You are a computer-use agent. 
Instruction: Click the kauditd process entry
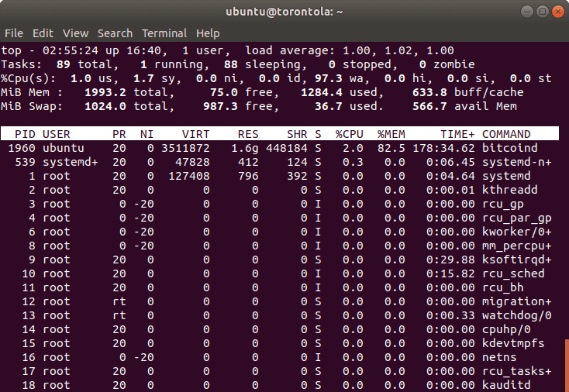[x=506, y=385]
